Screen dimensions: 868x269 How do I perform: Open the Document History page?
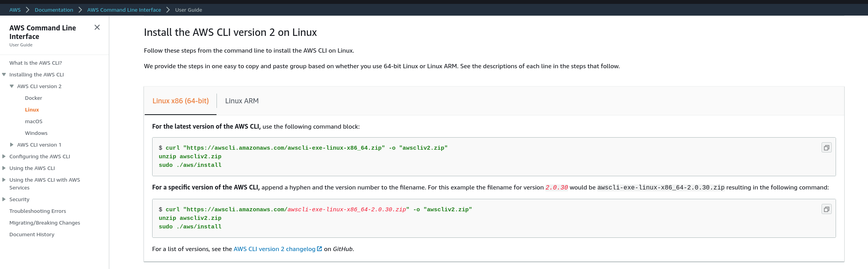point(32,234)
